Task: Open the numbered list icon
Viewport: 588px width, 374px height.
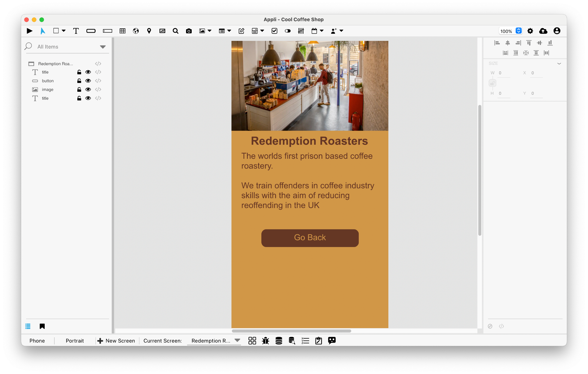Action: tap(305, 341)
